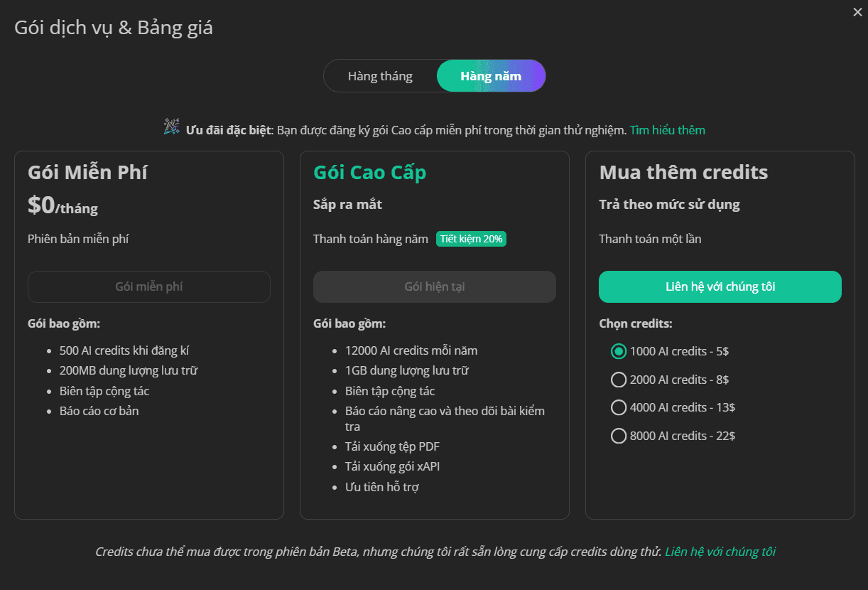Click the $0/tháng price label
868x590 pixels.
(63, 205)
